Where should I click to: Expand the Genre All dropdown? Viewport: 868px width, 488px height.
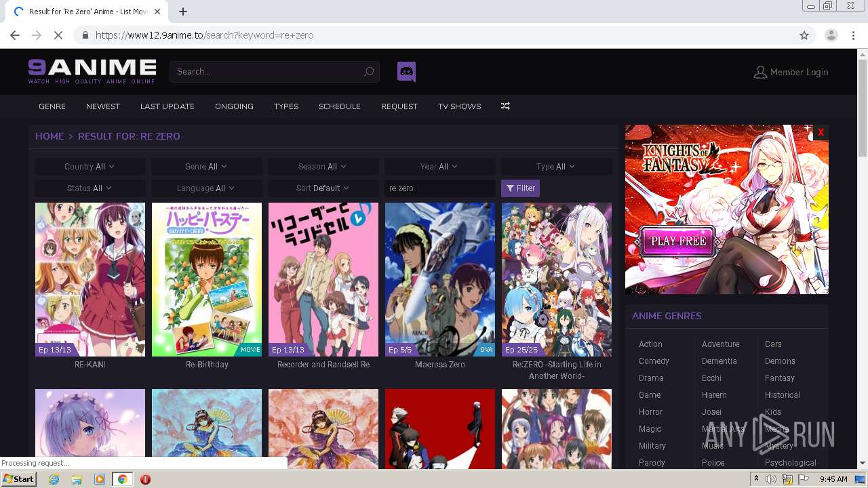207,167
